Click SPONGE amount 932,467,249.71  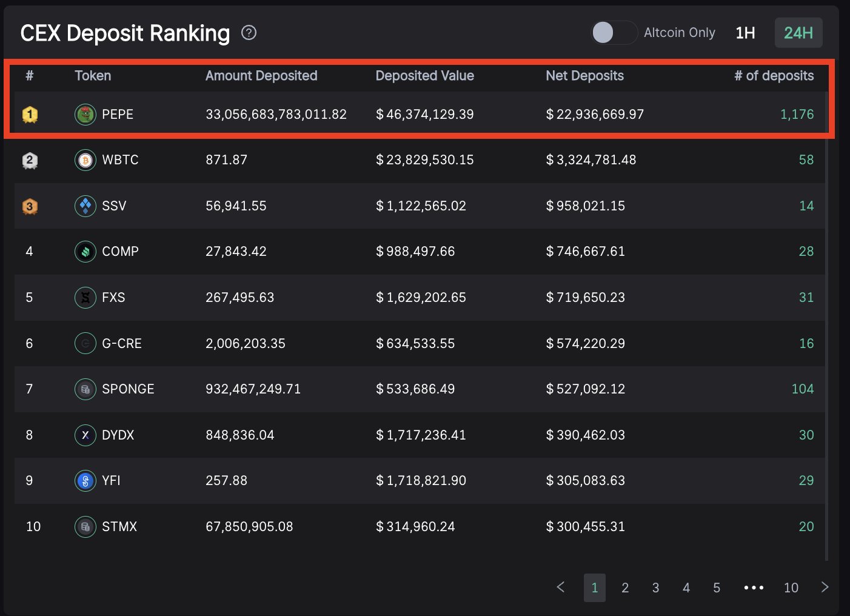click(253, 389)
